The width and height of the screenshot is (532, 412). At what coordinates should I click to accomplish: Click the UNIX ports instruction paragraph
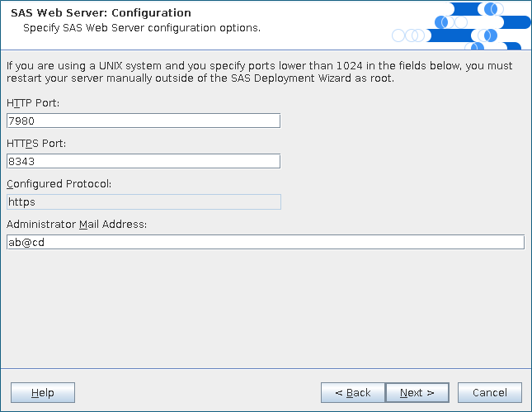pos(259,72)
